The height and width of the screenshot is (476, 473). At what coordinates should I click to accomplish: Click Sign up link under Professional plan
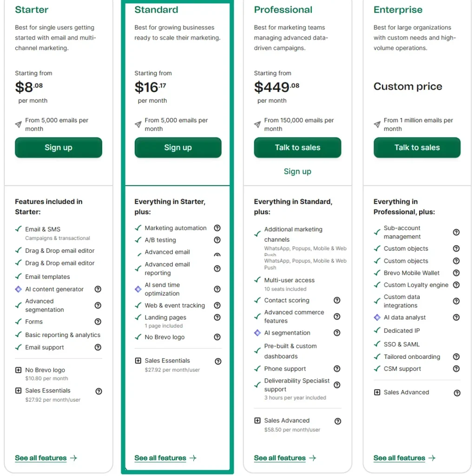pos(297,172)
